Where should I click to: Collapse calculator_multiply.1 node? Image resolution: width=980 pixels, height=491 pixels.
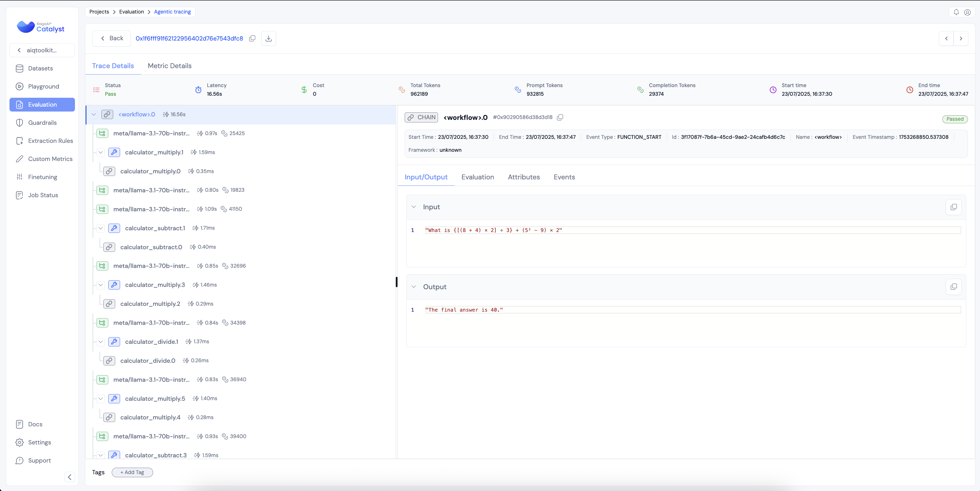[x=101, y=153]
